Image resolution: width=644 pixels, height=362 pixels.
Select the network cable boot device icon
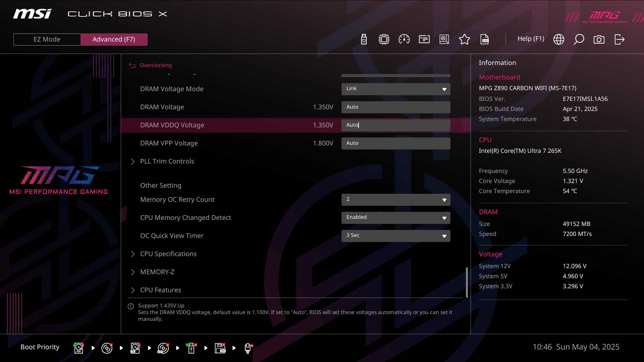(248, 348)
